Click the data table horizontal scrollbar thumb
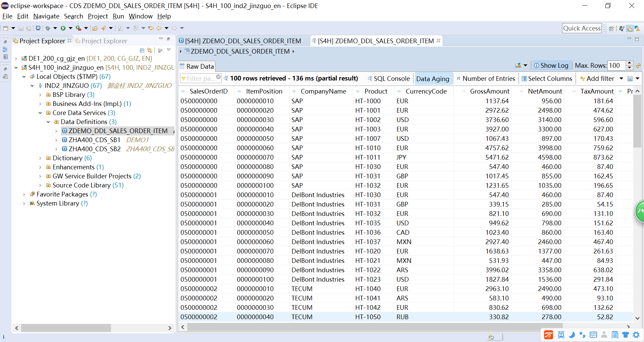This screenshot has width=644, height=342. coord(375,327)
